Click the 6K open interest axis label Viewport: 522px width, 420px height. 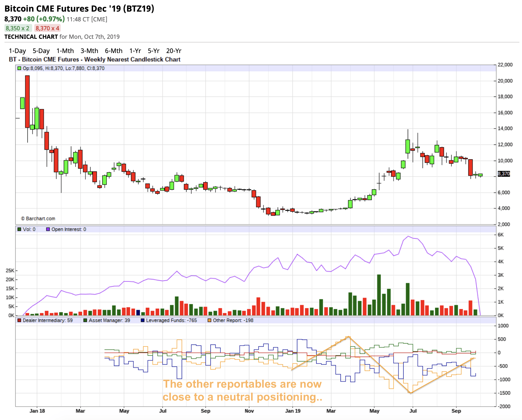[501, 235]
